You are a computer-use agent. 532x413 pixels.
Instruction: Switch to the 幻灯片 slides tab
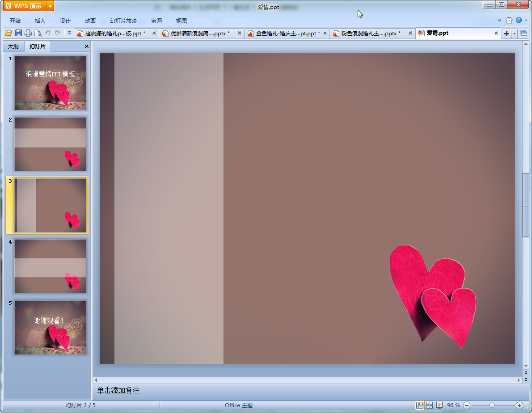37,46
